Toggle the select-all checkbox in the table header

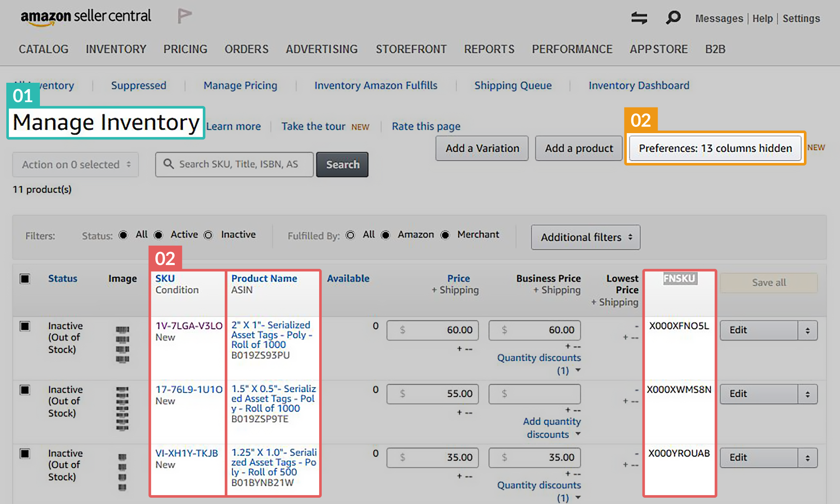[x=25, y=278]
